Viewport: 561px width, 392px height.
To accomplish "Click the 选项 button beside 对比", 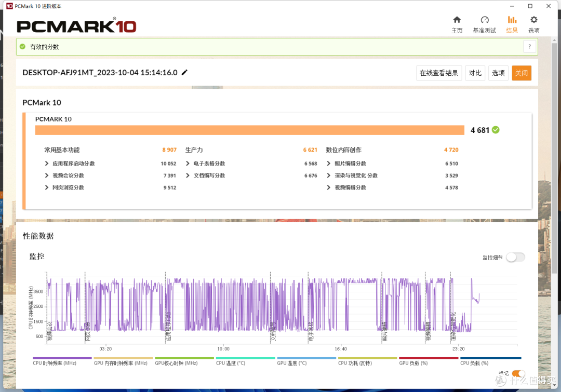I will click(498, 73).
